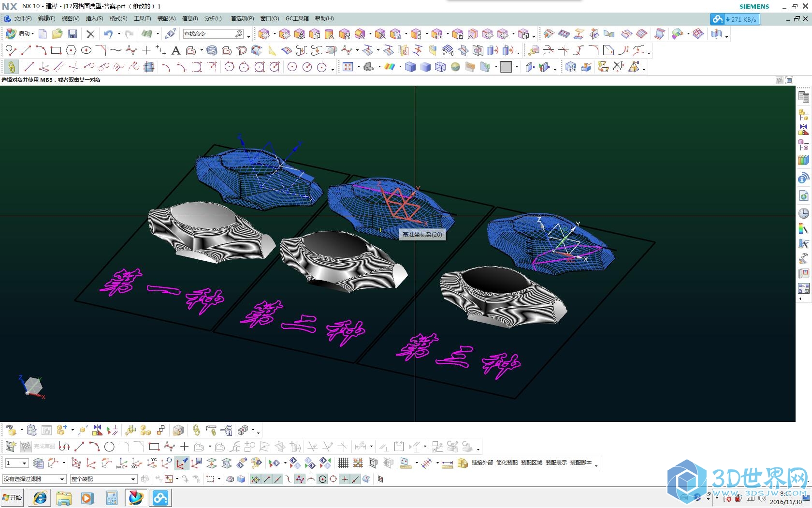Toggle Existing Point snap
Viewport: 812px width, 508px height.
pos(345,479)
